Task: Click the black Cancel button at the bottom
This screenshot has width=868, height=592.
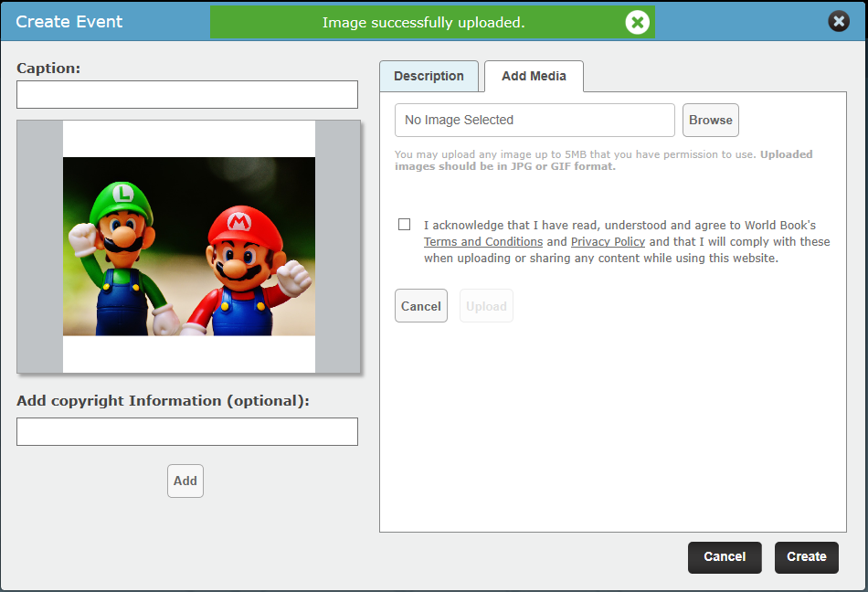Action: pos(725,557)
